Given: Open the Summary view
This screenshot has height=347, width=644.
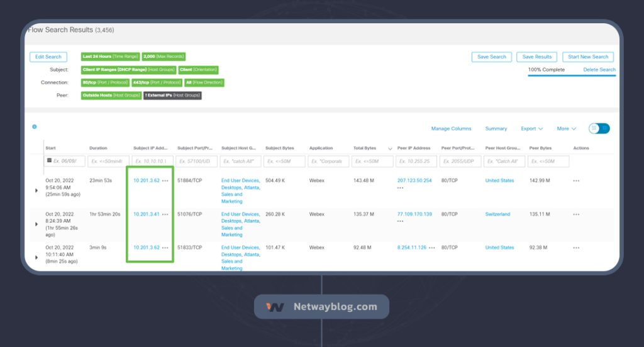Looking at the screenshot, I should [496, 128].
